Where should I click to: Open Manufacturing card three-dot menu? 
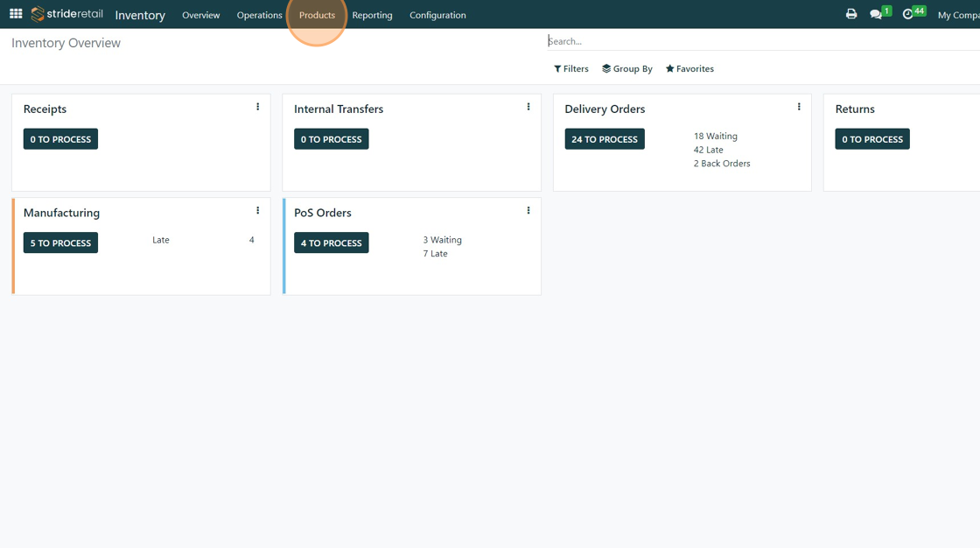tap(257, 211)
